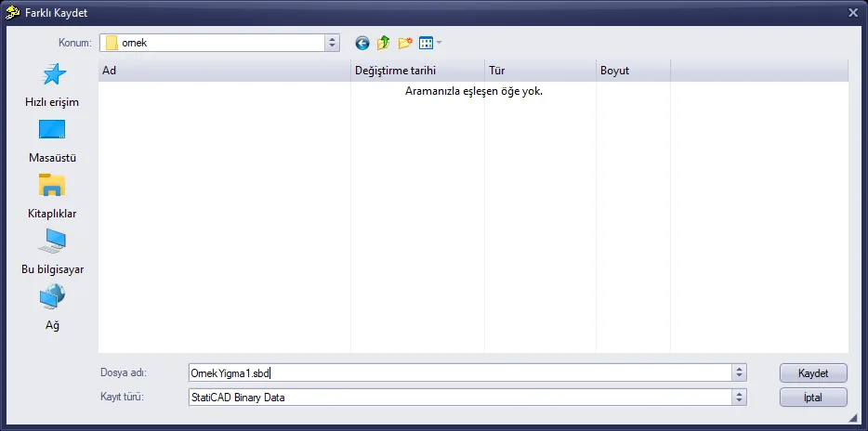Click the İptal button
Image resolution: width=868 pixels, height=431 pixels.
[x=813, y=398]
